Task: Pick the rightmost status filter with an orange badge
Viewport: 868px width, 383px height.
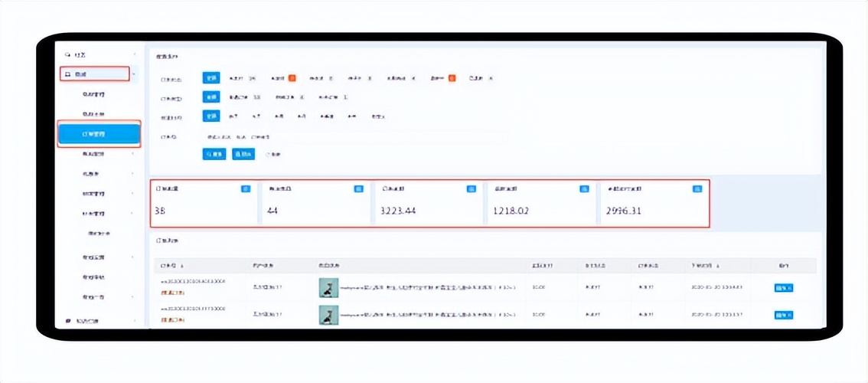Action: point(443,78)
